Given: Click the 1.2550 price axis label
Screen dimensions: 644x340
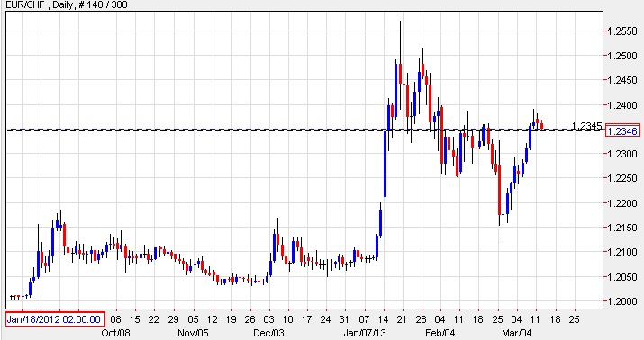Looking at the screenshot, I should coord(622,31).
